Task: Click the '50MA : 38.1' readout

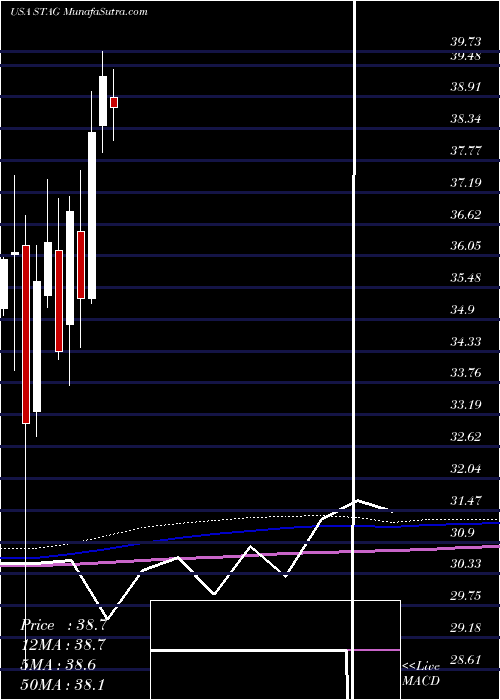Action: point(62,684)
